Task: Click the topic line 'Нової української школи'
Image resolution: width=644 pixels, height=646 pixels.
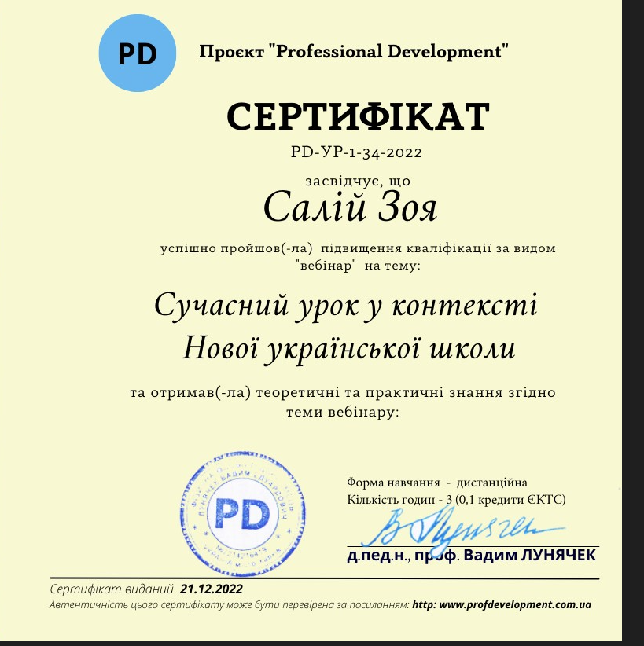Action: click(x=349, y=349)
